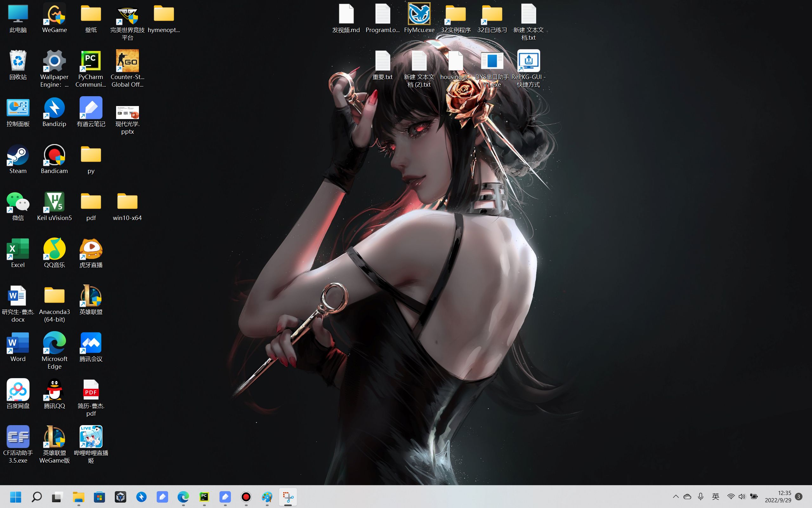Open the Windows Start menu

(x=16, y=497)
